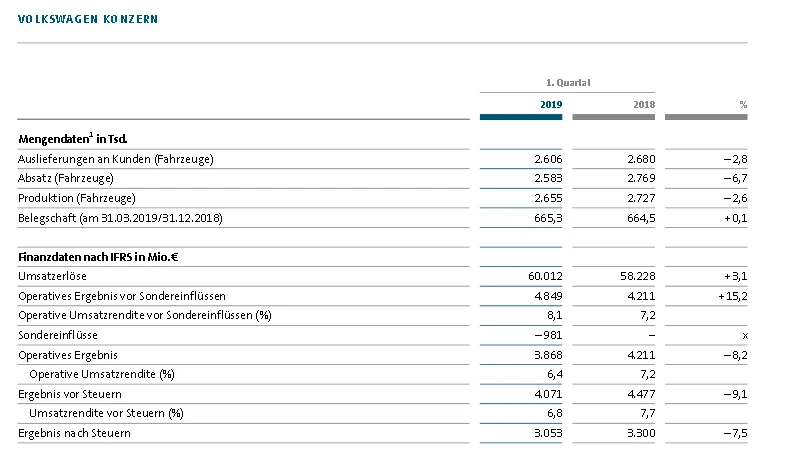This screenshot has width=799, height=457.
Task: Select row label "Absatz (Fahrzeuge)"
Action: (x=66, y=178)
